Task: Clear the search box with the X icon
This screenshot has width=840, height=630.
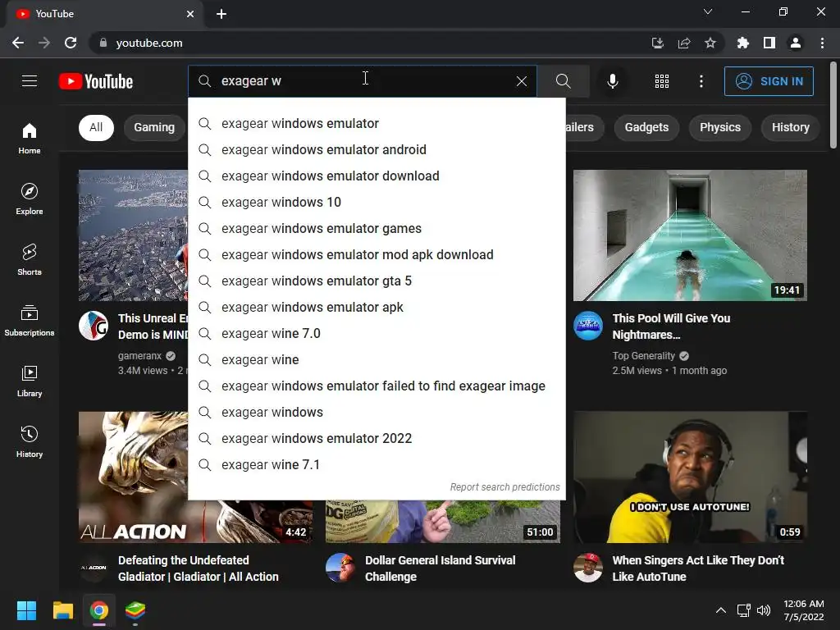Action: click(521, 81)
